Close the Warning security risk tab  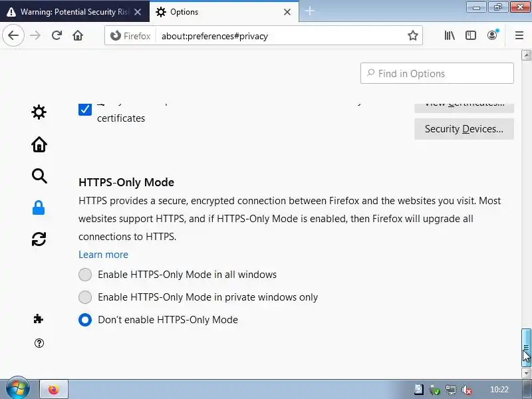pos(138,12)
